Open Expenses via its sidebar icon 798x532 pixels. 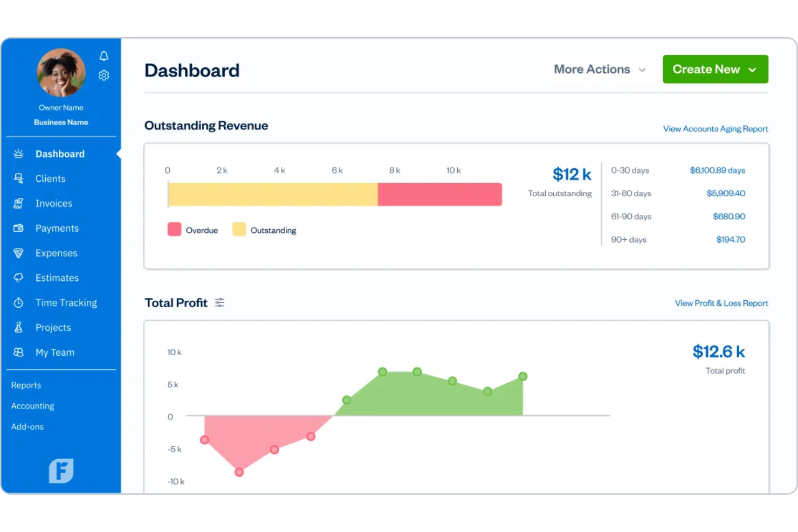18,253
